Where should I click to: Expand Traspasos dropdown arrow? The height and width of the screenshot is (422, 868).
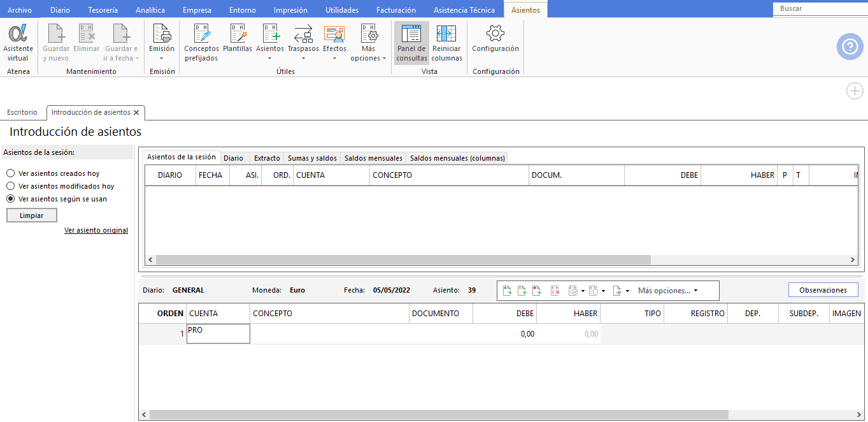pyautogui.click(x=303, y=58)
